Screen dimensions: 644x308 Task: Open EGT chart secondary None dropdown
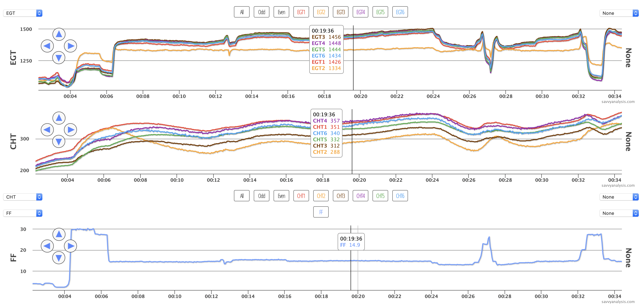coord(619,13)
